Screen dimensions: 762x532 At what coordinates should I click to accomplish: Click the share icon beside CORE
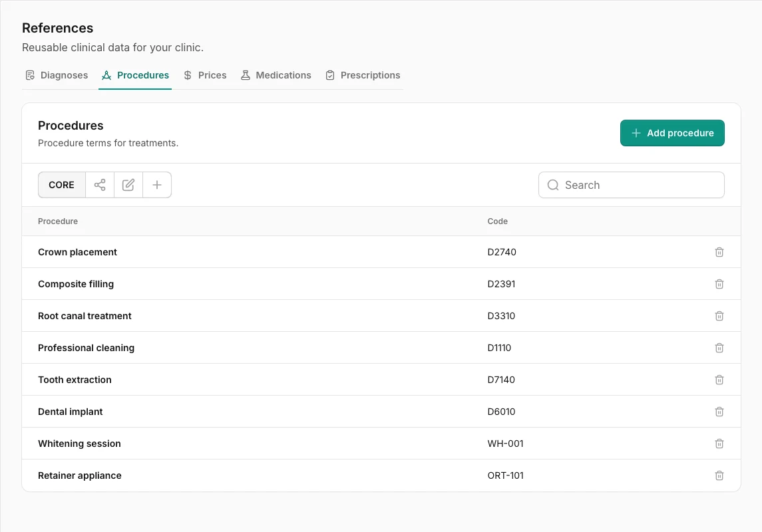pyautogui.click(x=100, y=185)
